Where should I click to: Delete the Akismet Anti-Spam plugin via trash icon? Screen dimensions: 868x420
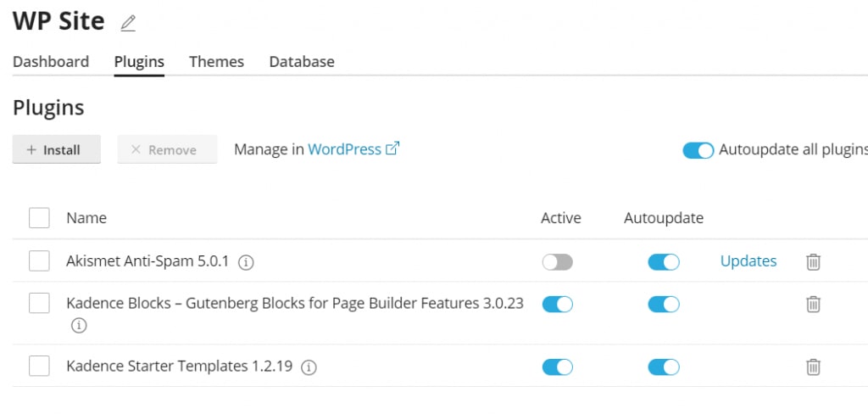coord(813,261)
